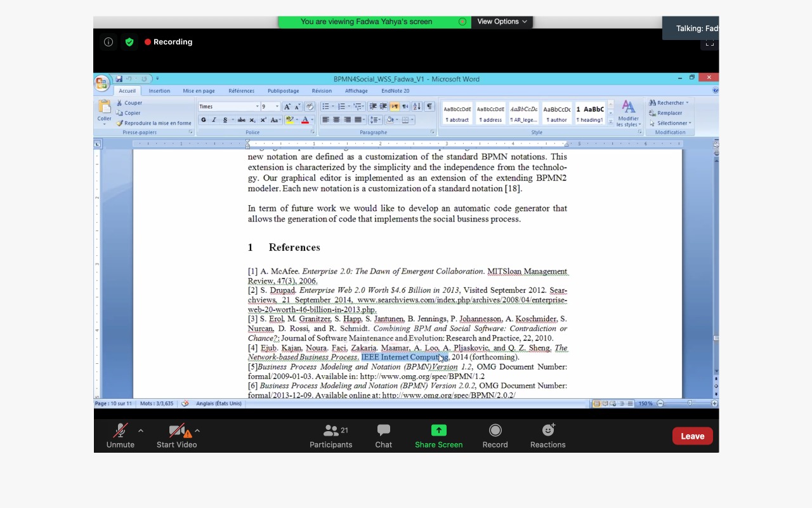Screen dimensions: 812x508
Task: Click the Share Screen icon
Action: (x=438, y=431)
